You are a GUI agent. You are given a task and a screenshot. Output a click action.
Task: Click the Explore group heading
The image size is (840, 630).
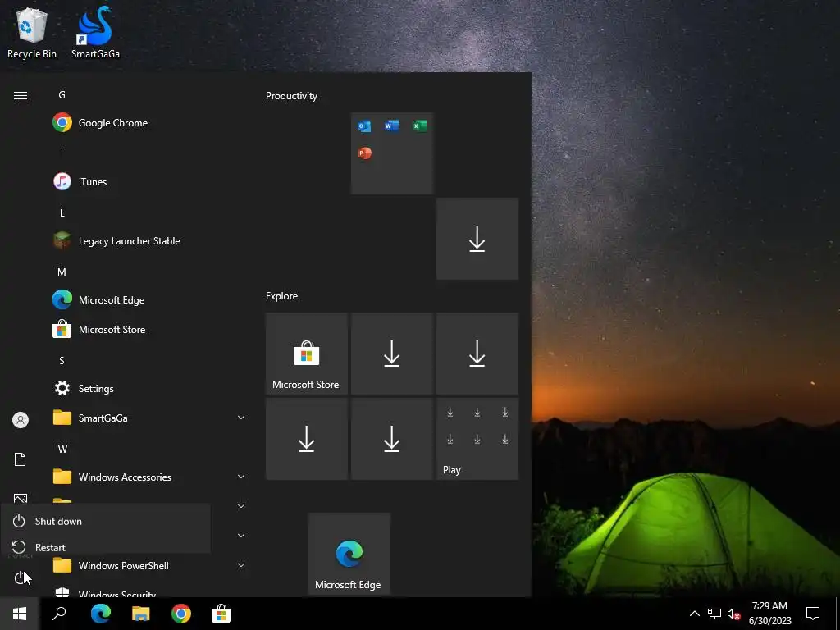point(282,295)
